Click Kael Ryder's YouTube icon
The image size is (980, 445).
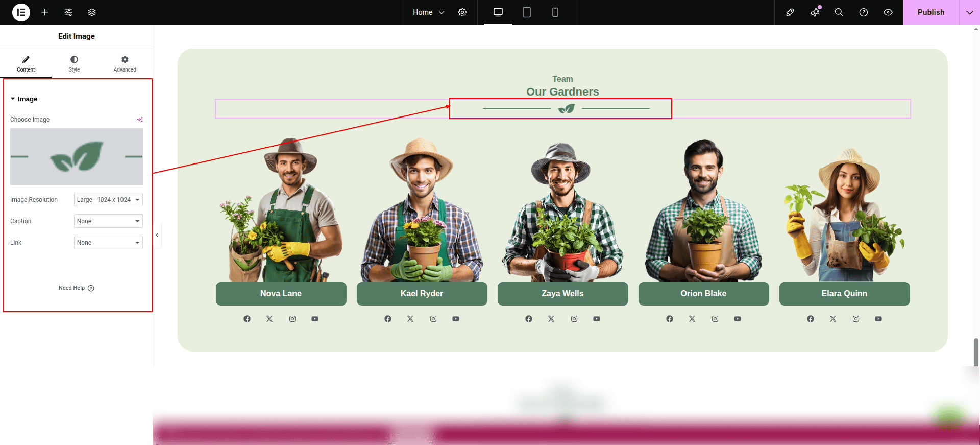456,319
